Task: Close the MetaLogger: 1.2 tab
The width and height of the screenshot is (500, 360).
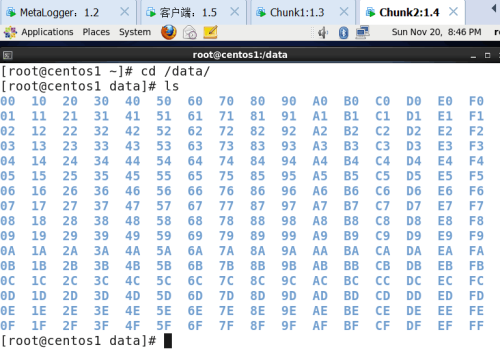Action: click(124, 12)
